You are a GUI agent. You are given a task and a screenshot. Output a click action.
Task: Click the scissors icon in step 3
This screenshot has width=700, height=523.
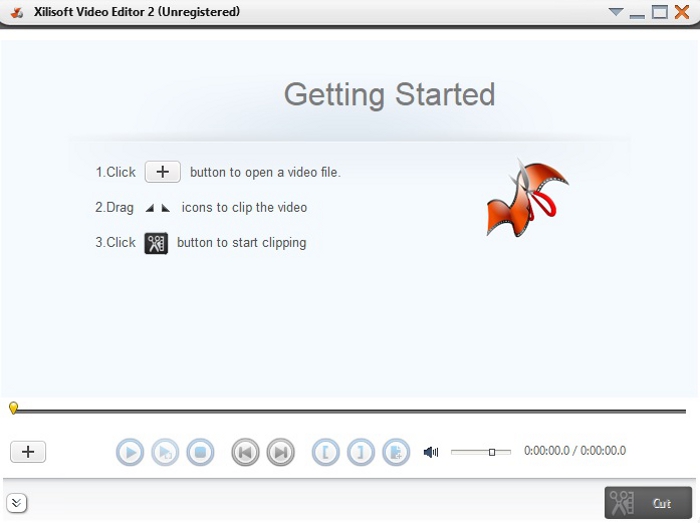(x=156, y=243)
